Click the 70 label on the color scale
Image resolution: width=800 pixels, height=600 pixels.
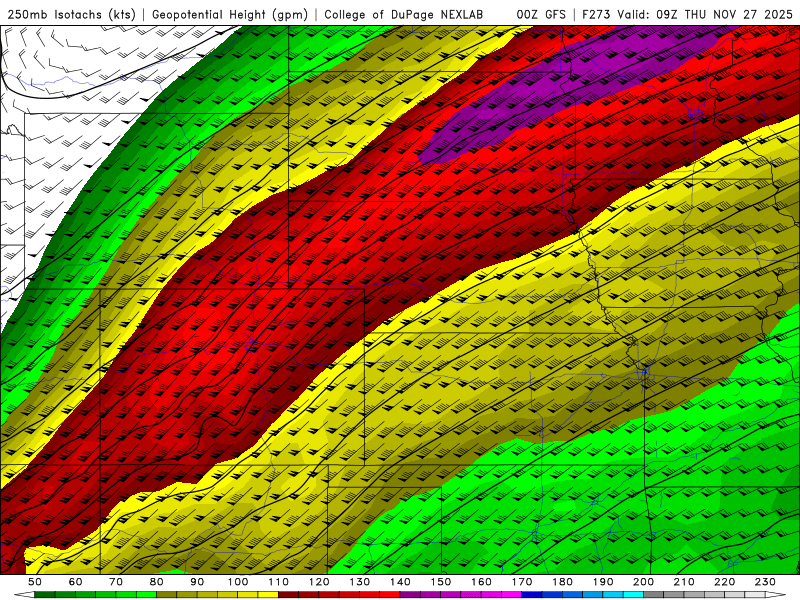pos(116,582)
